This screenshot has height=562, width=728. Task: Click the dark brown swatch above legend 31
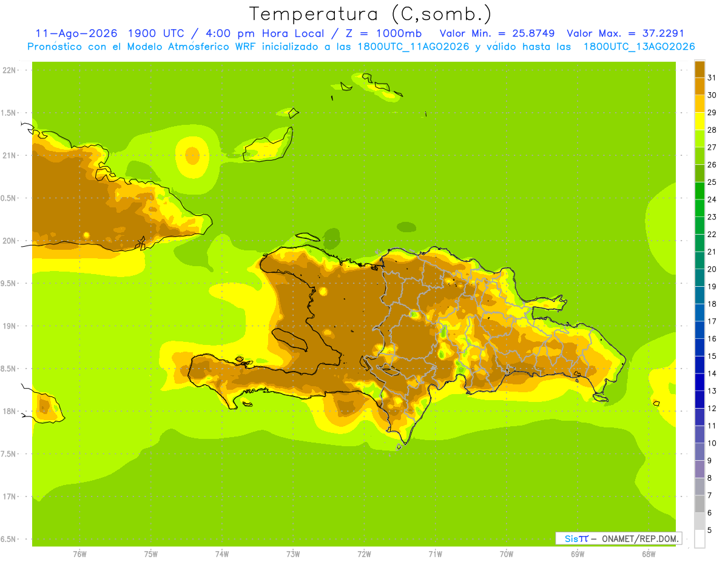699,69
